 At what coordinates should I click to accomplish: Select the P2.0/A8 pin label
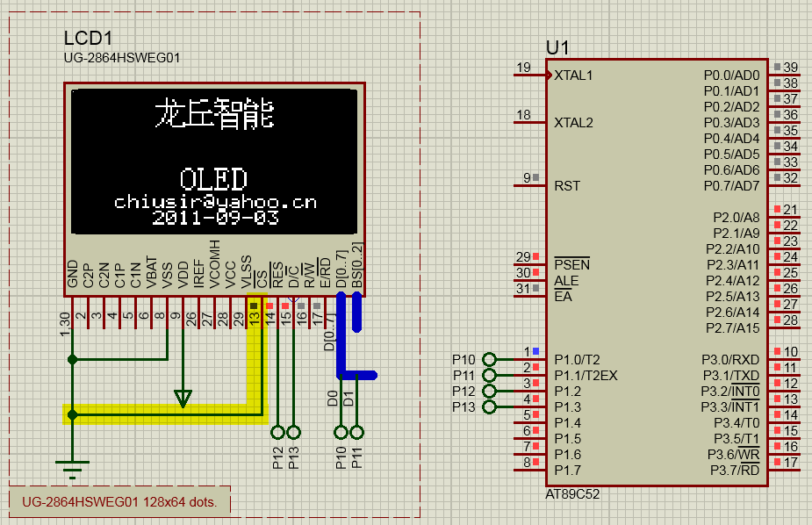pyautogui.click(x=736, y=218)
